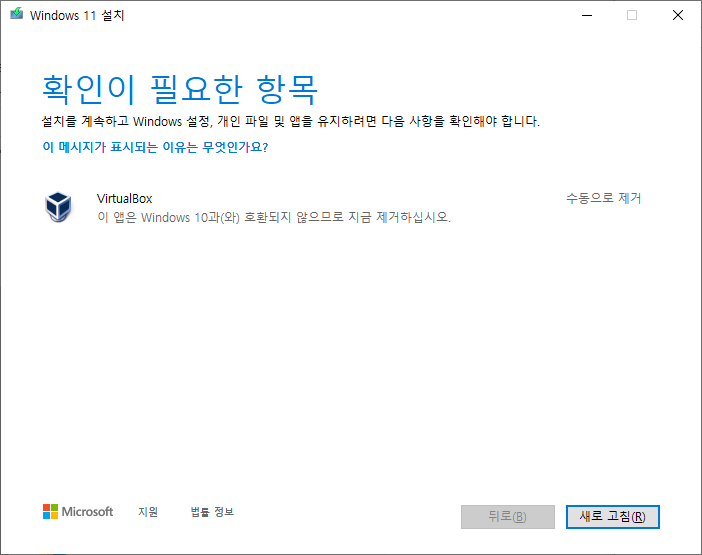Click the '뒤로(B)' back button
Viewport: 702px width, 555px height.
(x=508, y=517)
